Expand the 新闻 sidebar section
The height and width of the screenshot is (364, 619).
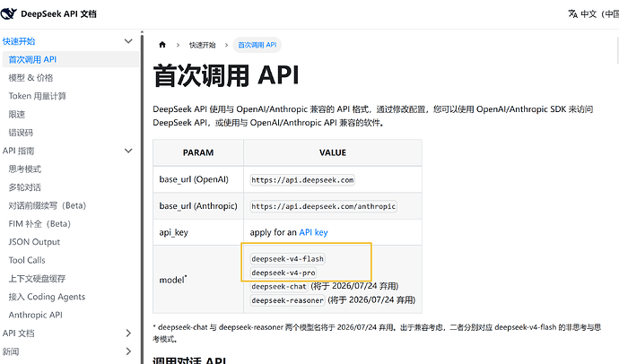pyautogui.click(x=128, y=351)
